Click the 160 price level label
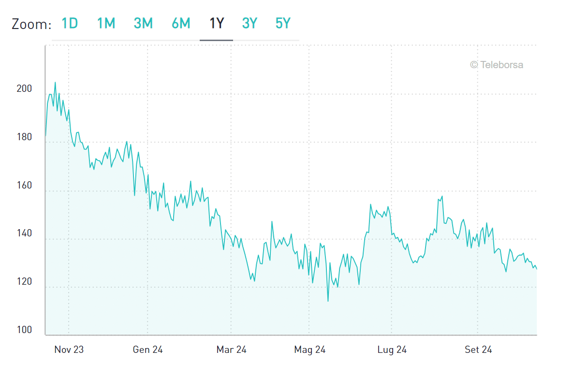Image resolution: width=588 pixels, height=379 pixels. [x=24, y=186]
